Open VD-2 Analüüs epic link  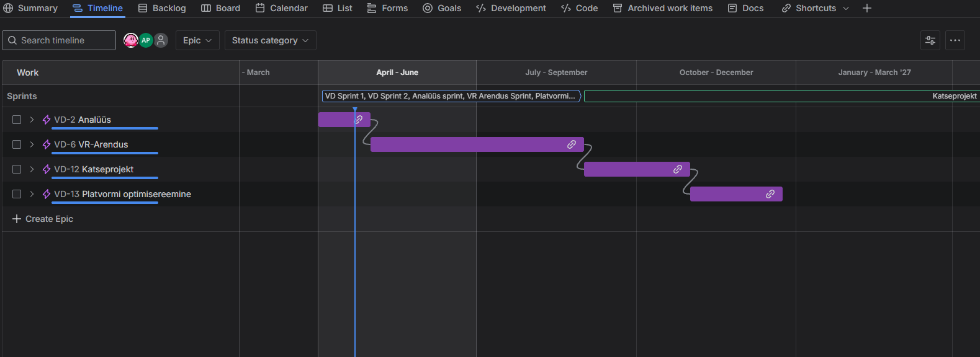[83, 120]
